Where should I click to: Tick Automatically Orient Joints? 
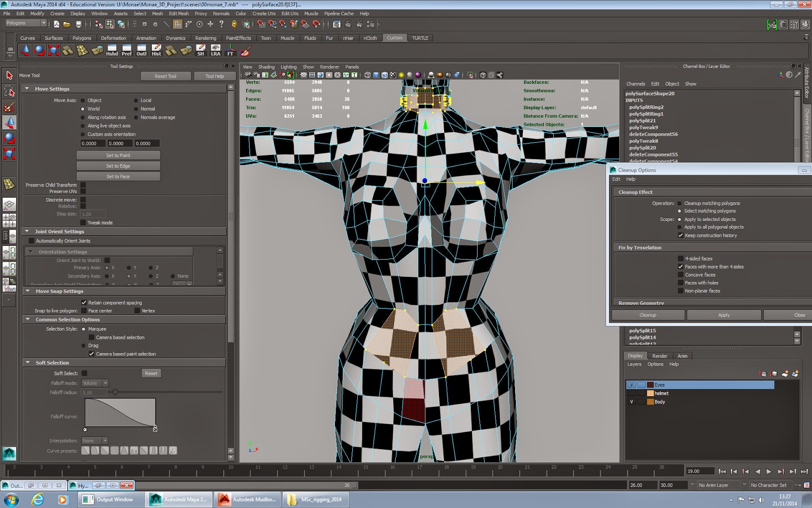tap(31, 241)
